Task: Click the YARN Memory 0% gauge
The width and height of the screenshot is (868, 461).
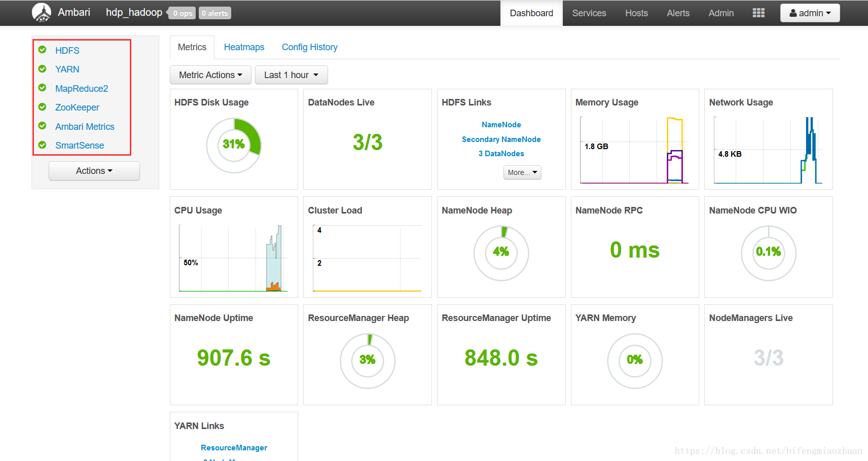Action: point(635,361)
